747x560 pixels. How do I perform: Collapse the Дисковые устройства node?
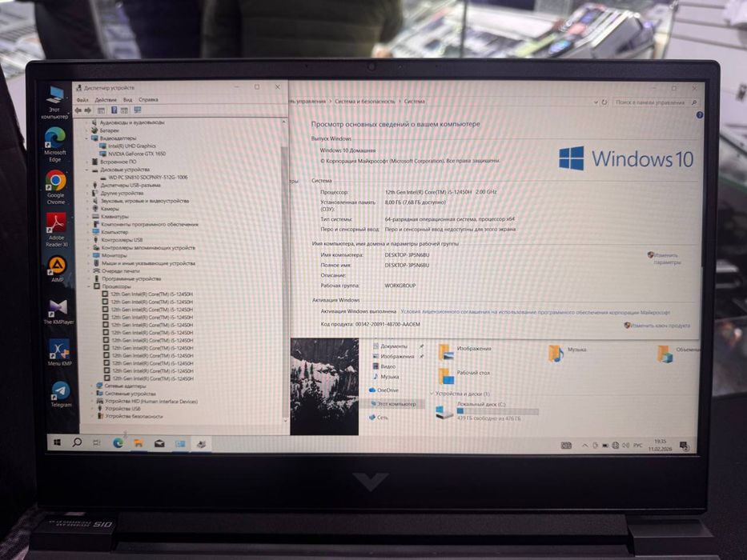[87, 170]
